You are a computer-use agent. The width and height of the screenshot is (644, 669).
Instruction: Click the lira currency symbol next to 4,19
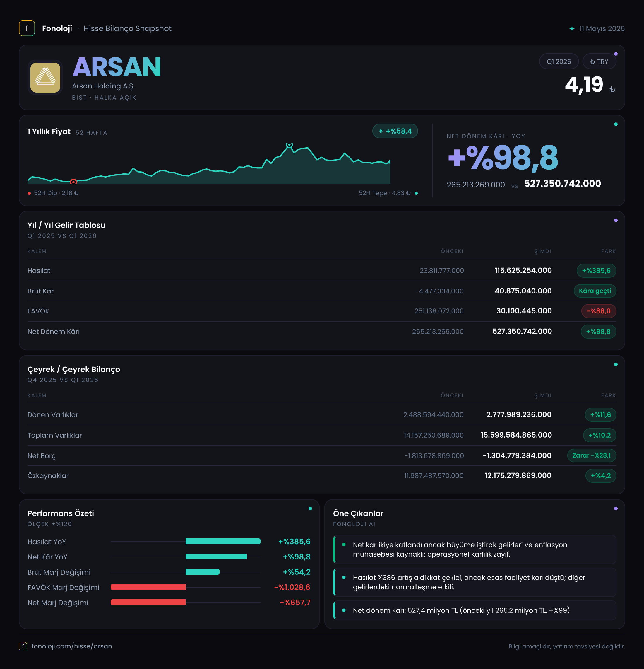pos(612,89)
